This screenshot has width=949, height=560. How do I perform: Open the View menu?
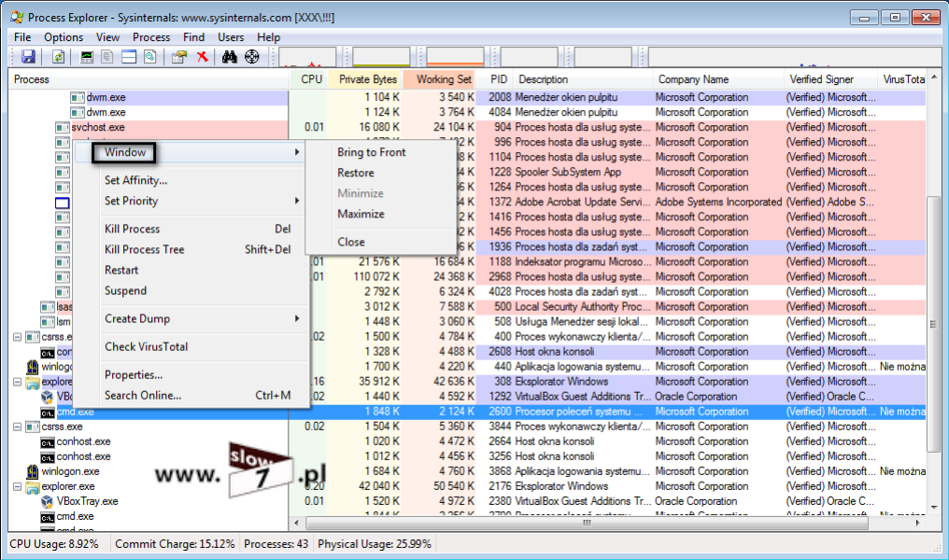107,37
